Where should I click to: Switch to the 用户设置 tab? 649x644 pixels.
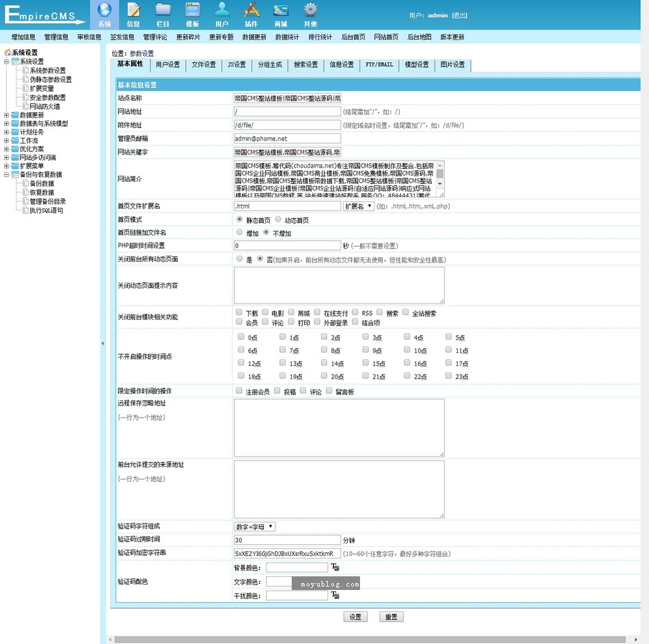pyautogui.click(x=167, y=65)
